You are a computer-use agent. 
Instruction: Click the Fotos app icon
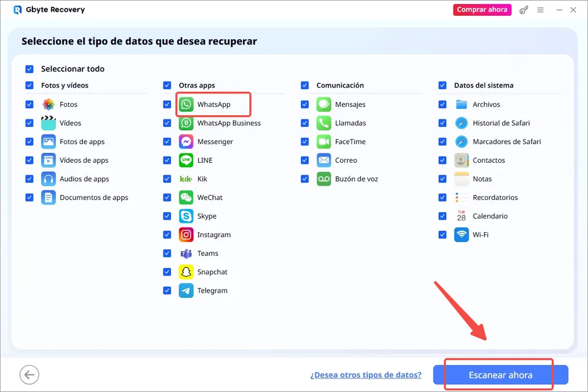(48, 105)
